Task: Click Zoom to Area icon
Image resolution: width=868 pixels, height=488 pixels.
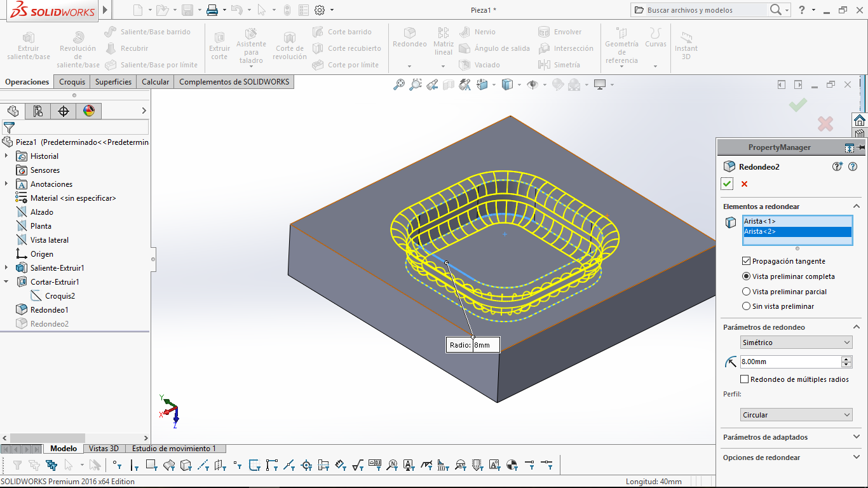Action: click(x=415, y=84)
